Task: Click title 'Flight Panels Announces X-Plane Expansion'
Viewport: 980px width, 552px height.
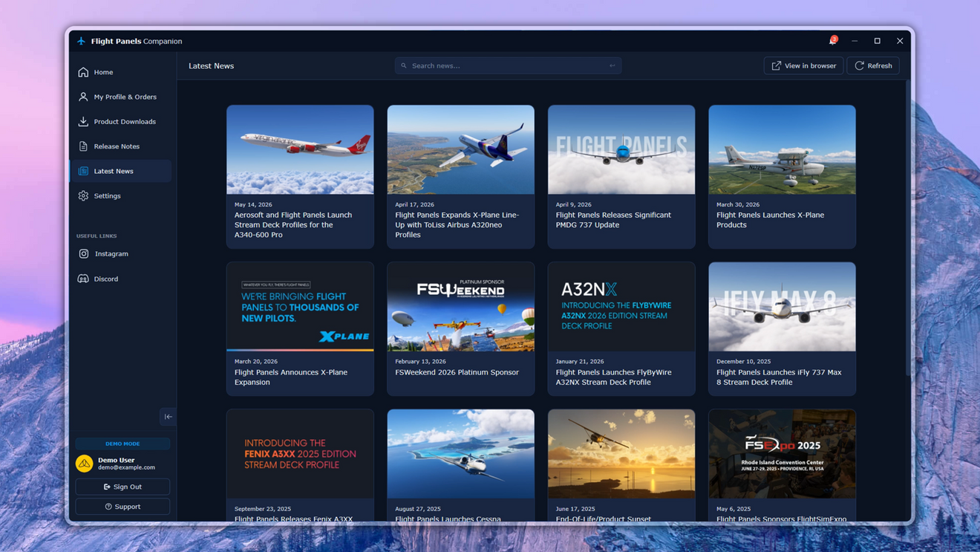Action: [291, 377]
